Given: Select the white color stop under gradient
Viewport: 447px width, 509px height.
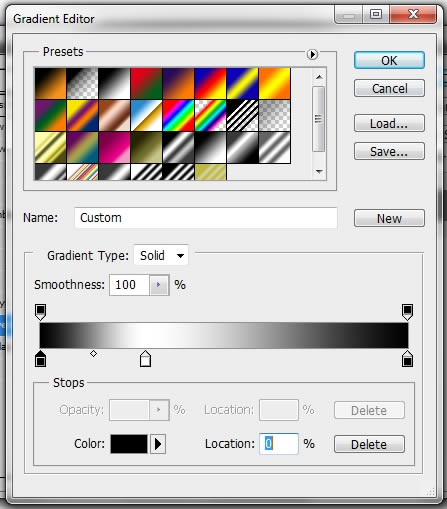Looking at the screenshot, I should pyautogui.click(x=145, y=359).
